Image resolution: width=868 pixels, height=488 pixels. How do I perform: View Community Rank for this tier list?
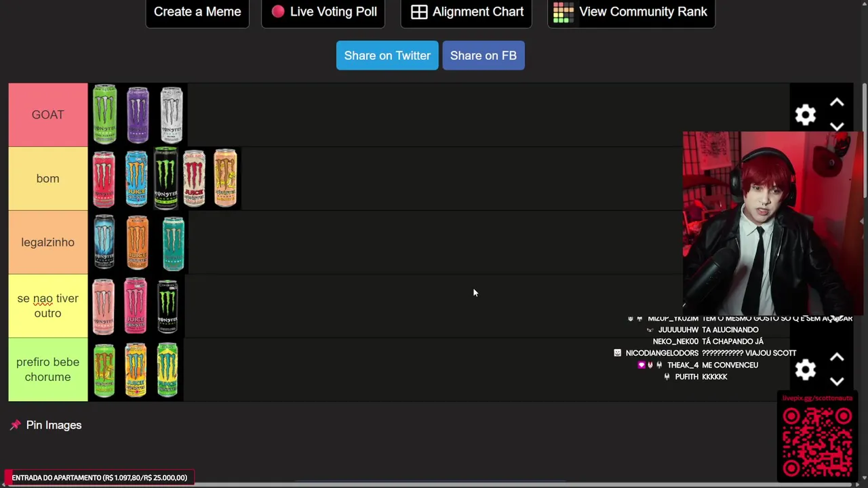click(x=631, y=12)
